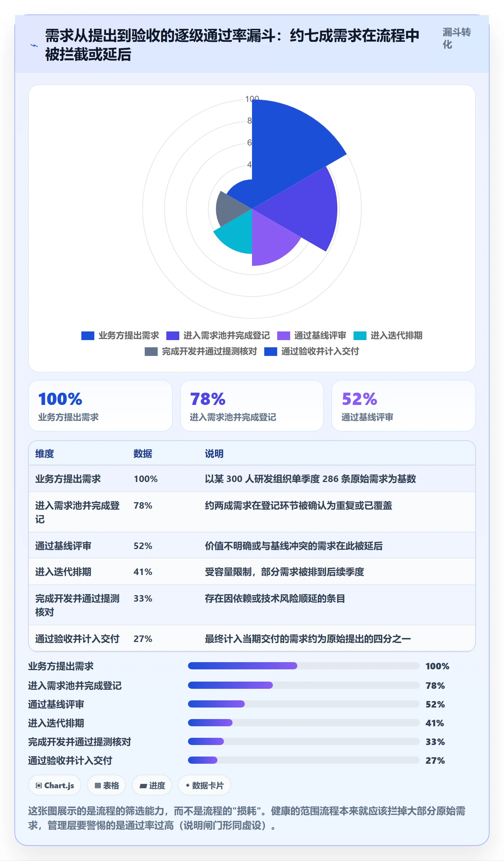Click the 进度 chip

152,785
